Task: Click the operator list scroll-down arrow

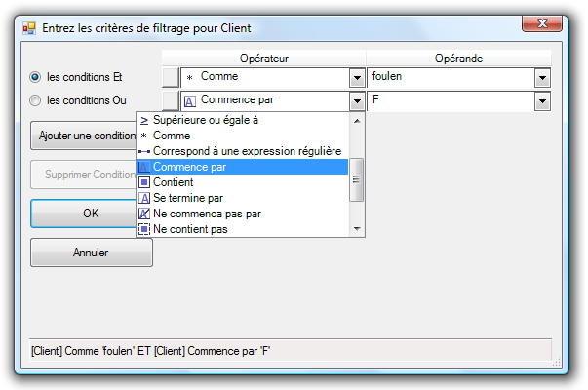Action: 357,229
